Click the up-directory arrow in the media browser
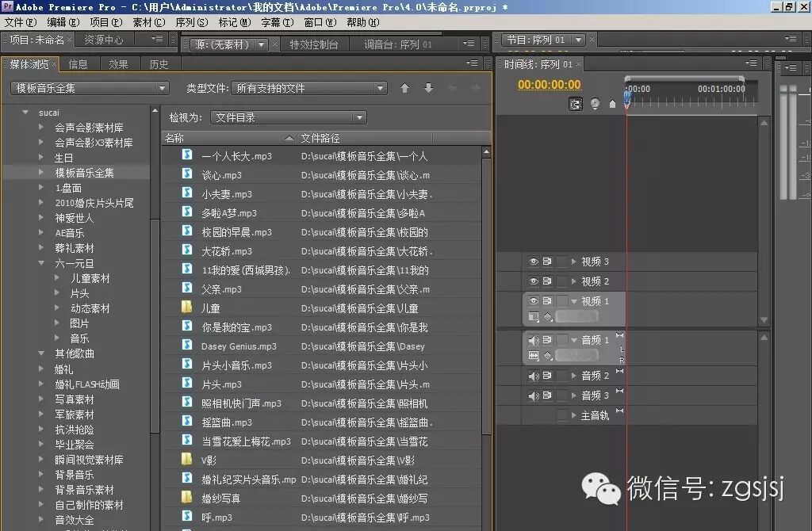This screenshot has height=531, width=812. pyautogui.click(x=404, y=88)
